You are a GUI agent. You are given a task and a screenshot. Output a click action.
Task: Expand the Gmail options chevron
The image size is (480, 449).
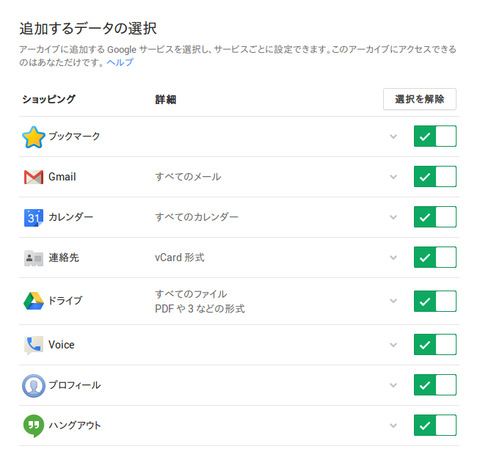click(393, 177)
